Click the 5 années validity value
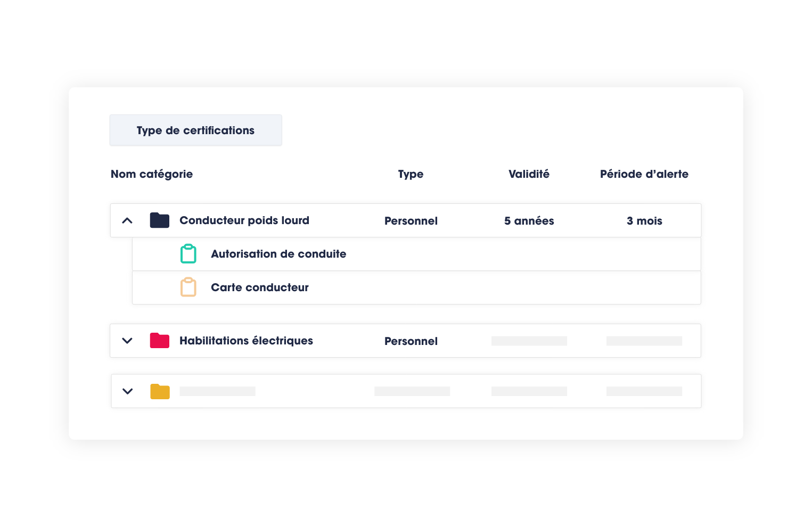 tap(529, 221)
